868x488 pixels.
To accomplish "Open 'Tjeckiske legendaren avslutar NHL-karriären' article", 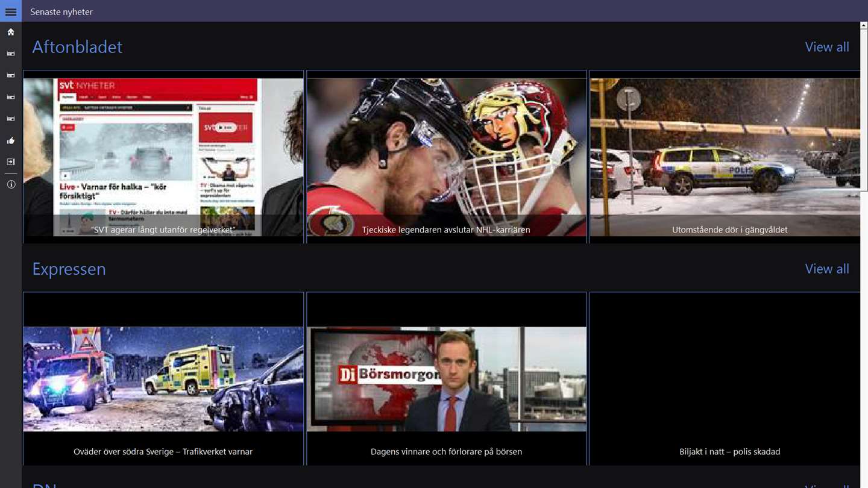I will 447,157.
